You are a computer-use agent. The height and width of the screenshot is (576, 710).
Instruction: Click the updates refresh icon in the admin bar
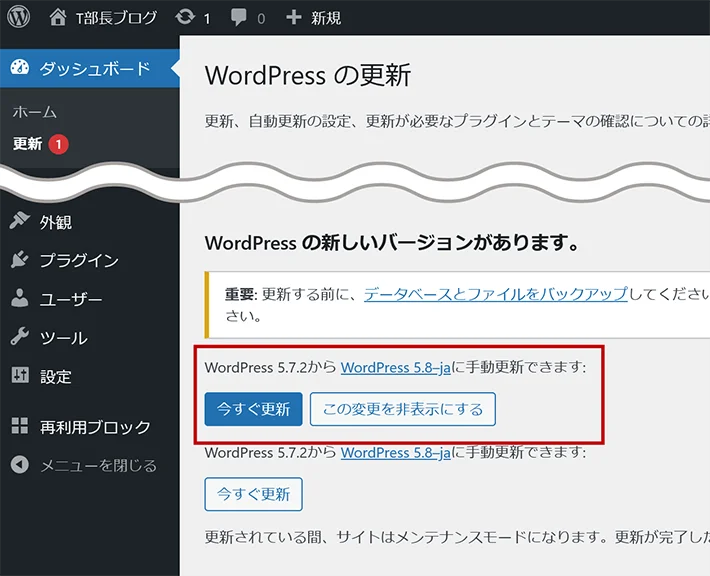pos(185,17)
